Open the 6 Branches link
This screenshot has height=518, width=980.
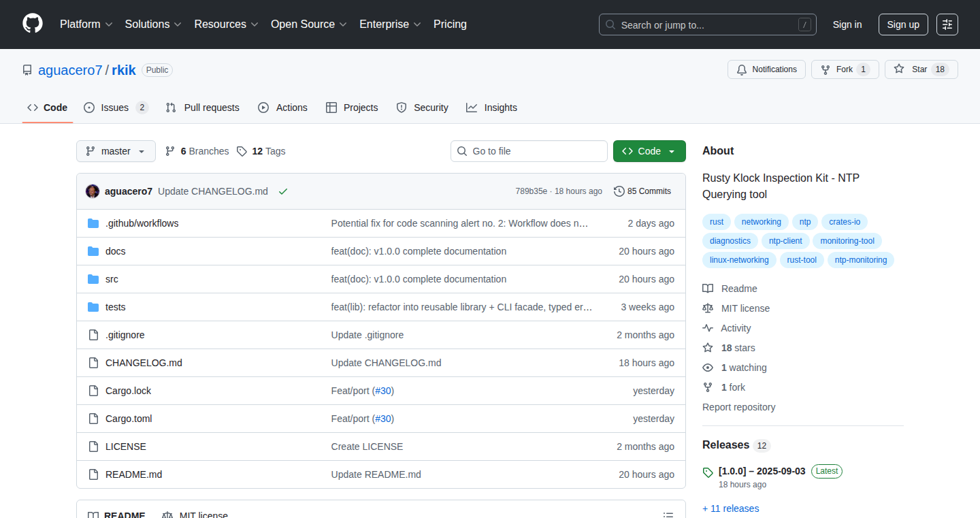pyautogui.click(x=197, y=151)
